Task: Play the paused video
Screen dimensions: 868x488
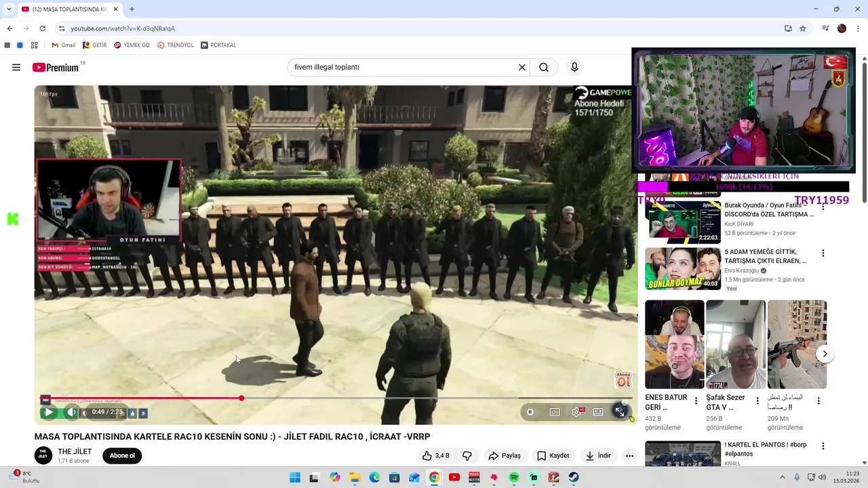Action: [49, 412]
